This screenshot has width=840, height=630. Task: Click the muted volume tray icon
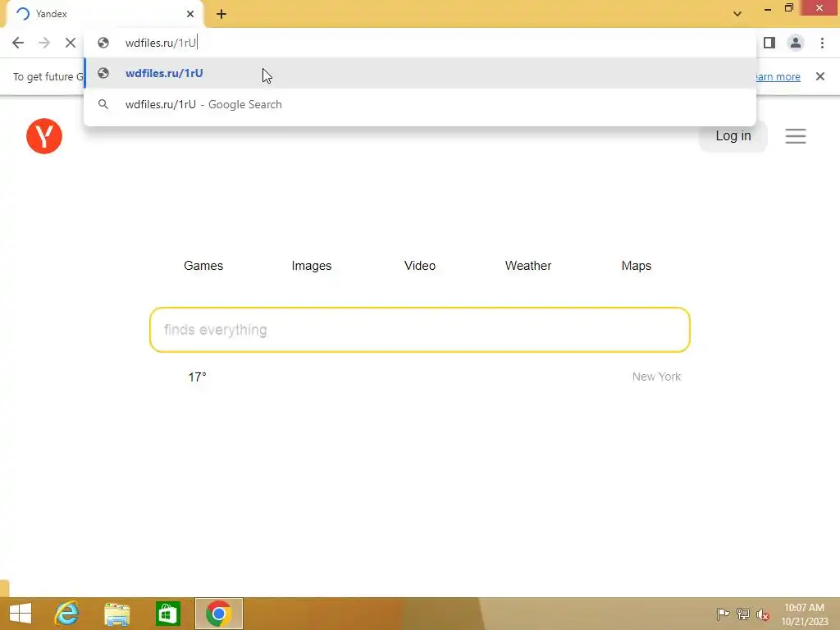click(763, 614)
